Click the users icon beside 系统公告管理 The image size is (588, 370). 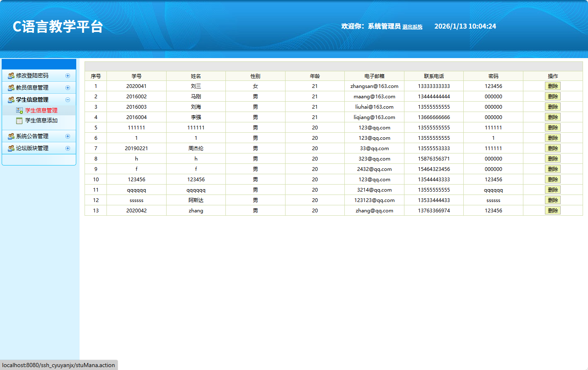tap(11, 136)
